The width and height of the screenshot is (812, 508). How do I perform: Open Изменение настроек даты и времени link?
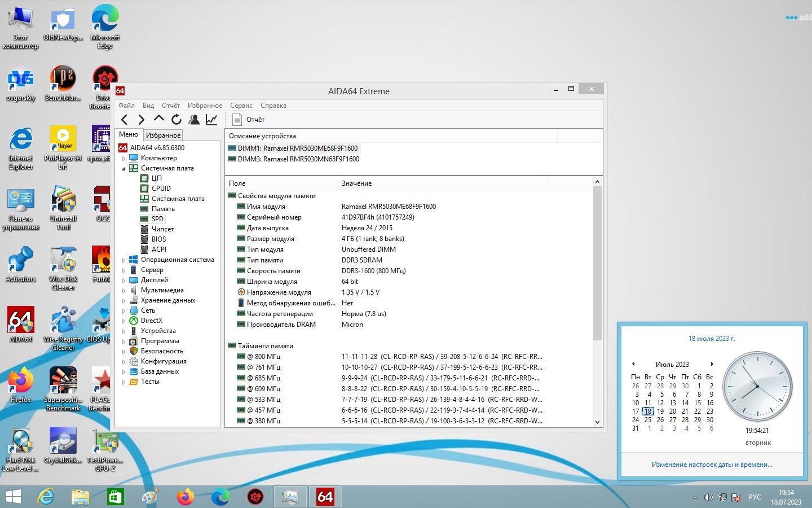[x=712, y=465]
